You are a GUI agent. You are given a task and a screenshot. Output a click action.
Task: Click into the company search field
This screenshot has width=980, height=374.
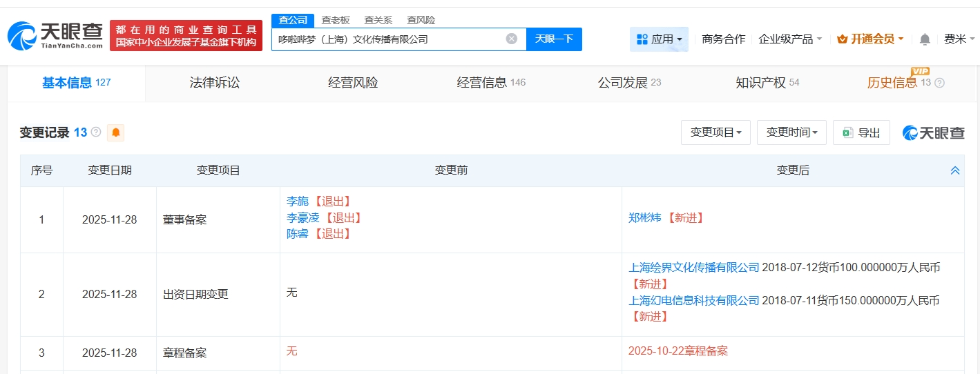point(387,39)
